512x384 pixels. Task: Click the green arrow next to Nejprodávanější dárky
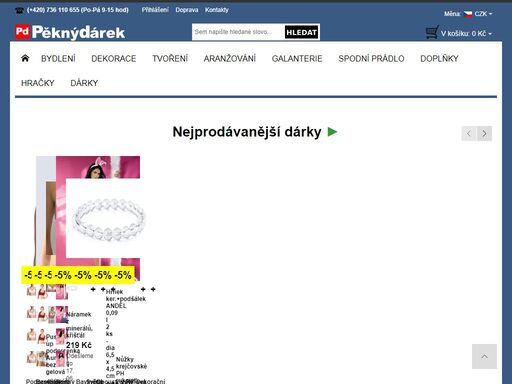point(332,132)
